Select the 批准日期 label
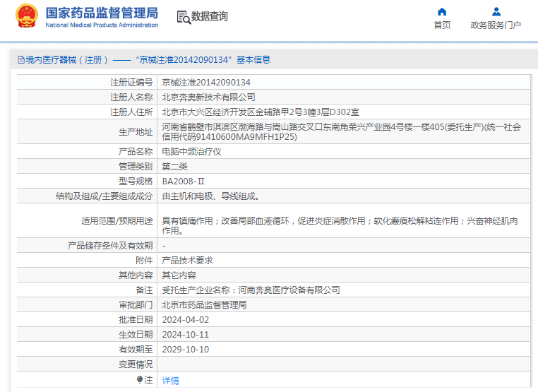 (136, 319)
